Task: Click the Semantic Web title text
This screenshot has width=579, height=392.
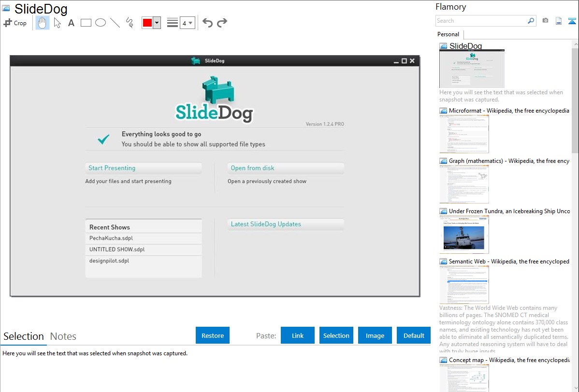Action: tap(509, 261)
